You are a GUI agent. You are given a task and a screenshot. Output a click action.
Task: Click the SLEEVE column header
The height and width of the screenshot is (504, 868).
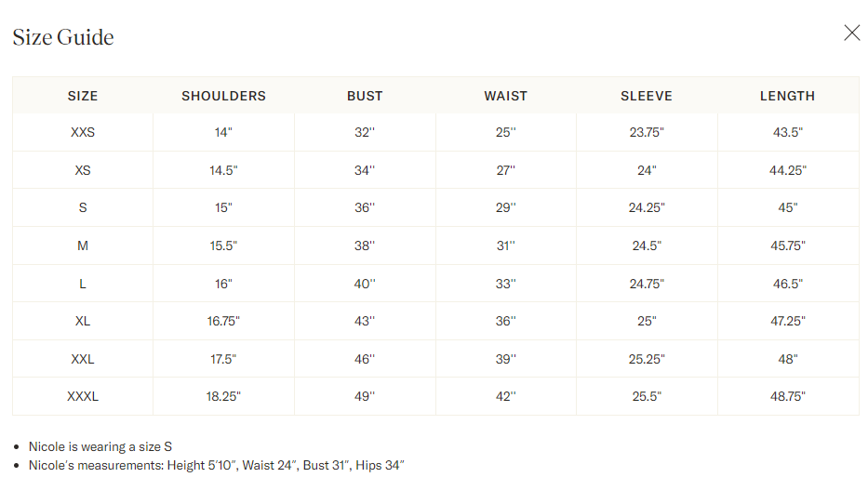(x=647, y=96)
